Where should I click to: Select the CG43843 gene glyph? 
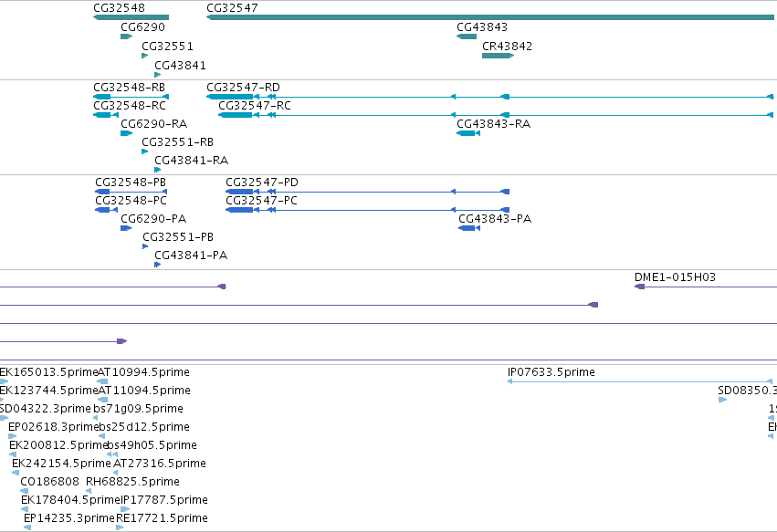pos(467,37)
